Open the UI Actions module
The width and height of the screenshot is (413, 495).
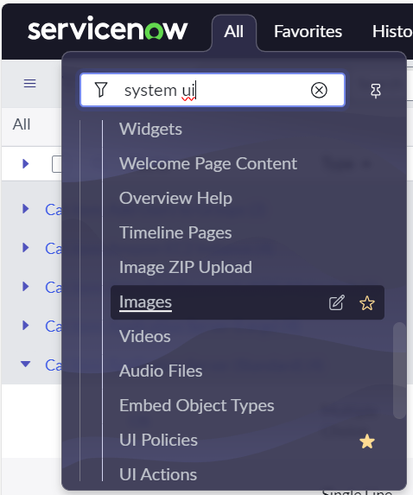(x=158, y=474)
